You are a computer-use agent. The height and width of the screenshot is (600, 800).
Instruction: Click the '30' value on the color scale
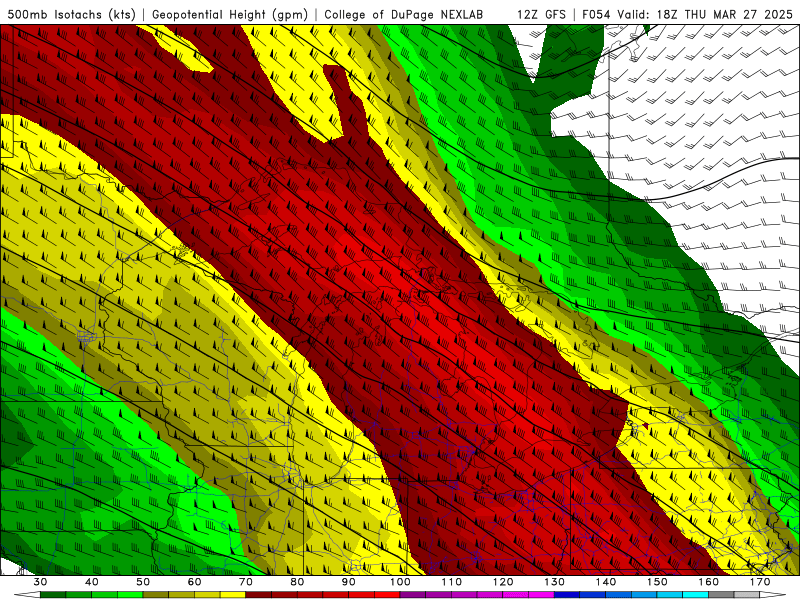40,582
